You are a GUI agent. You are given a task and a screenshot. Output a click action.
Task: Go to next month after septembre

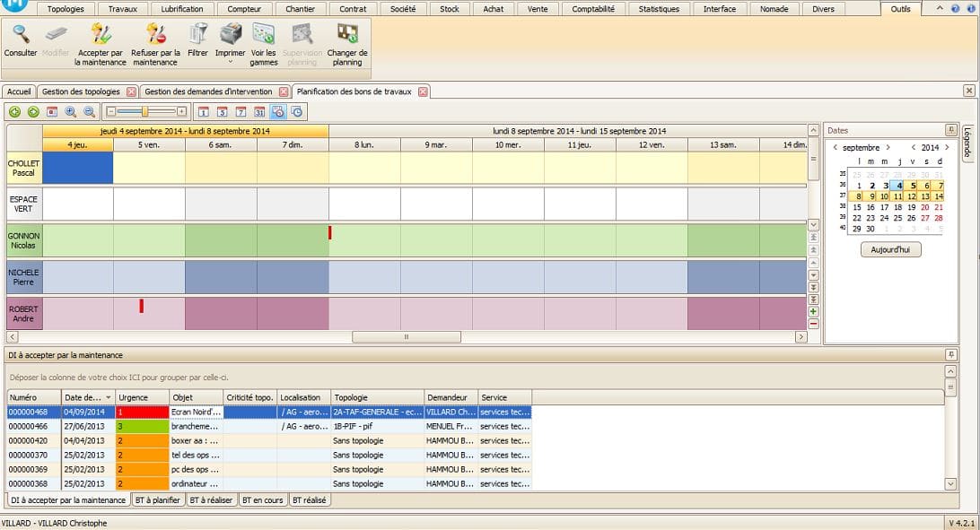click(888, 148)
